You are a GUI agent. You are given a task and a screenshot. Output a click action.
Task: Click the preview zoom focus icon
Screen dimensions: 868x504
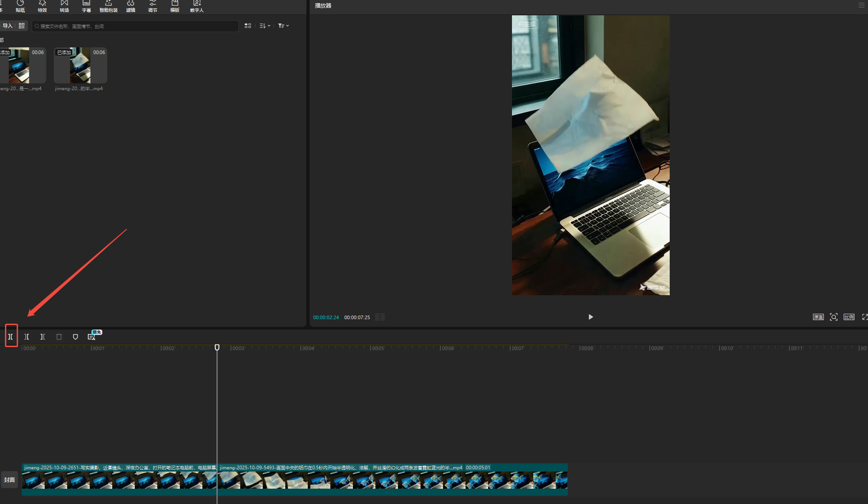coord(834,317)
